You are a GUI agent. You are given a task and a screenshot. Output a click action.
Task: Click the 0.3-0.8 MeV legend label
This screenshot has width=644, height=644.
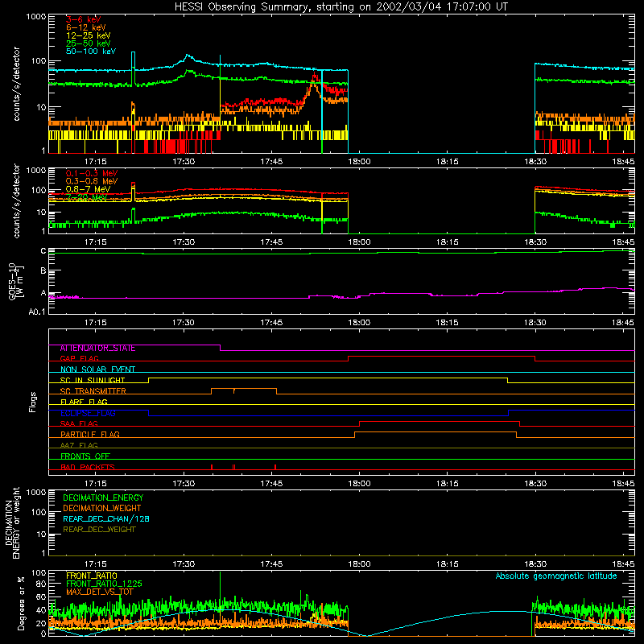92,181
